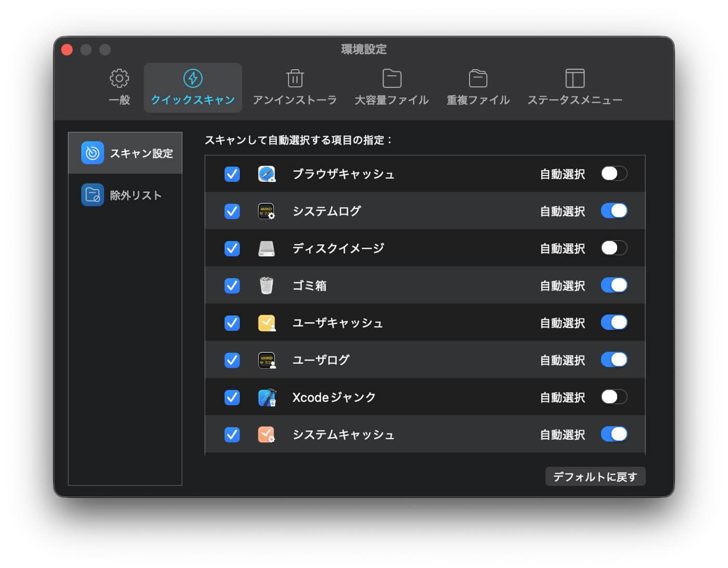Switch to the アンインストーラ tab
Screen dimensions: 728x568
click(x=295, y=78)
